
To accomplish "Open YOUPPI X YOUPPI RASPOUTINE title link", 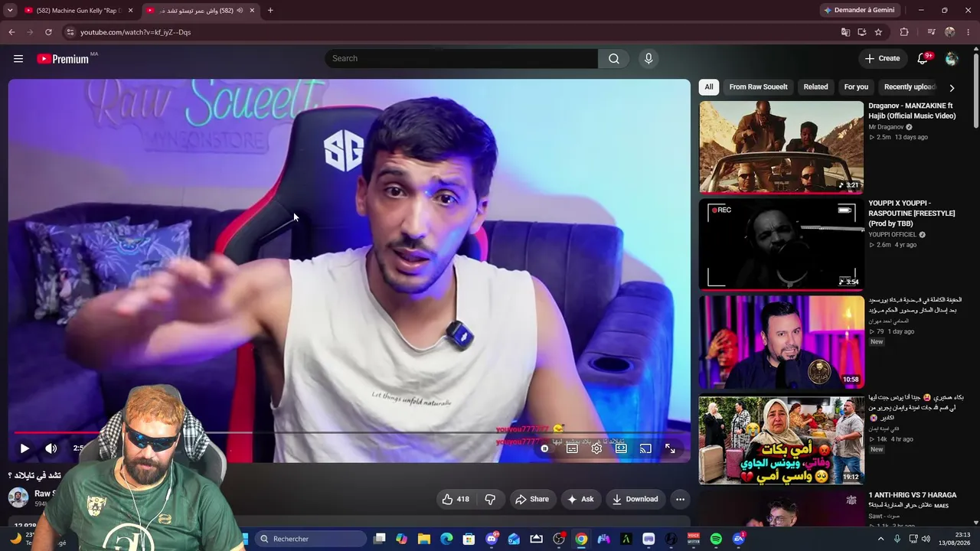I will (911, 214).
